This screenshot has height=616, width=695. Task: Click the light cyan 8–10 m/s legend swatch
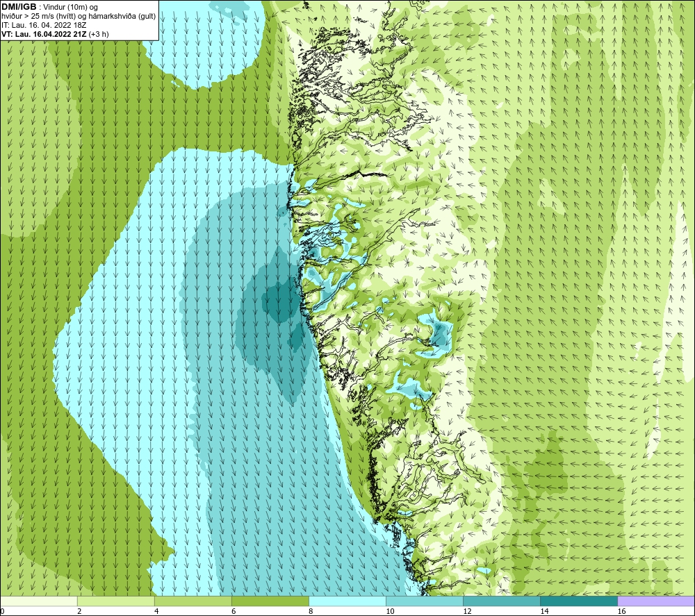(347, 601)
